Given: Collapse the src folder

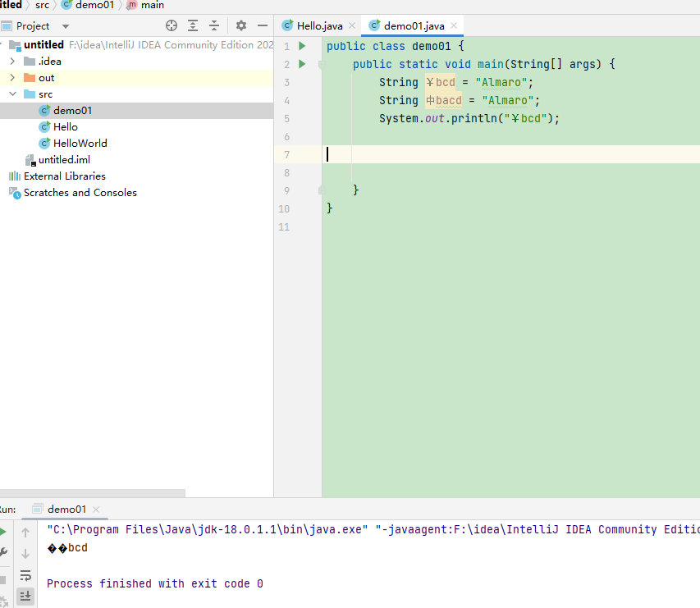Looking at the screenshot, I should pyautogui.click(x=12, y=94).
